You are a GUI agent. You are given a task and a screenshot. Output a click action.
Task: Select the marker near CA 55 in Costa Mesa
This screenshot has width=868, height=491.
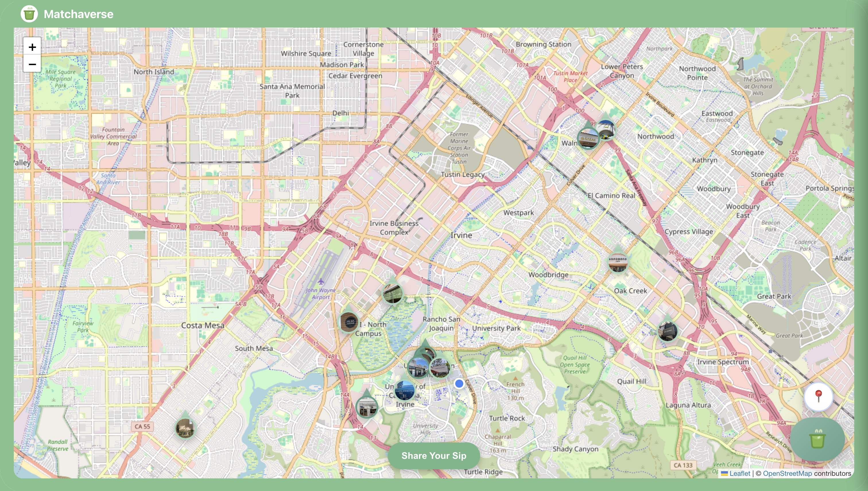(185, 428)
